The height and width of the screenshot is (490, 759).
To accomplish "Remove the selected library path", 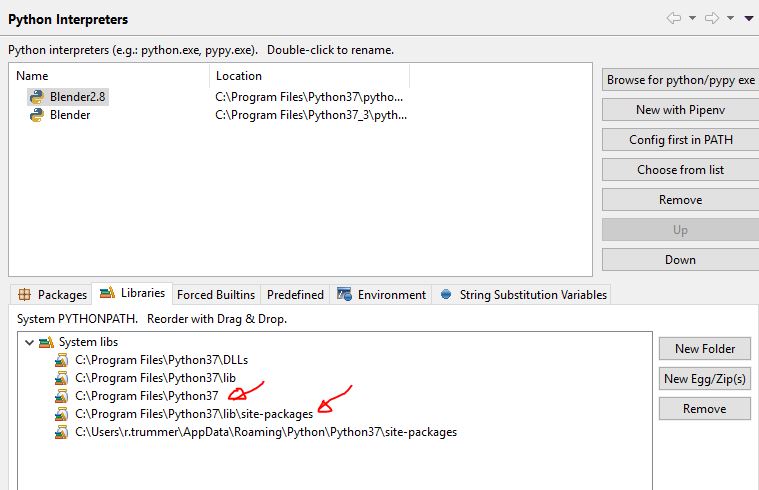I will 705,409.
